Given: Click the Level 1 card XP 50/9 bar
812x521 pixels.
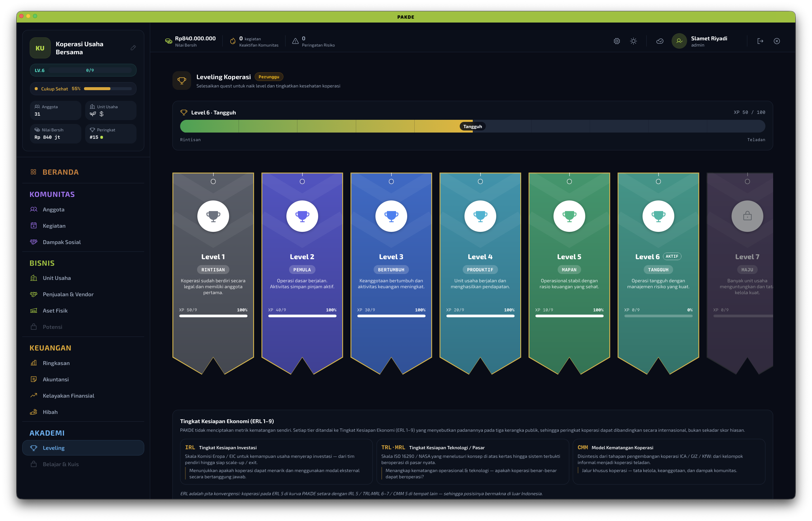Looking at the screenshot, I should coord(213,316).
